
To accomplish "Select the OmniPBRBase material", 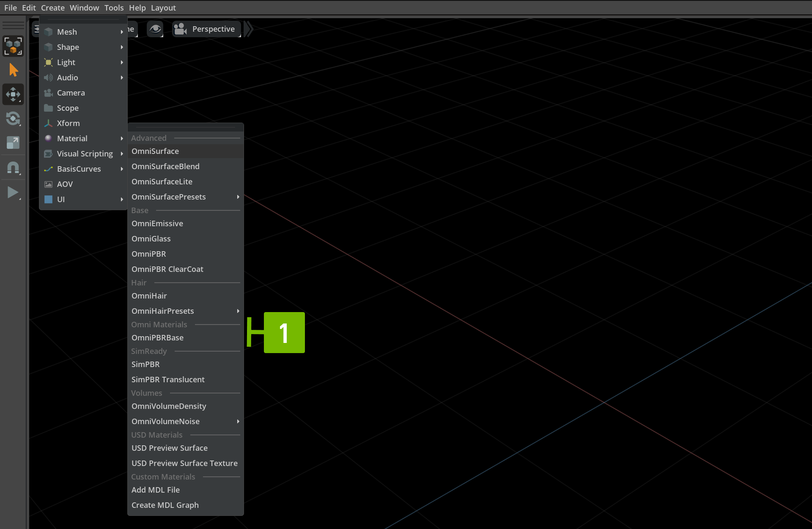I will tap(186, 337).
